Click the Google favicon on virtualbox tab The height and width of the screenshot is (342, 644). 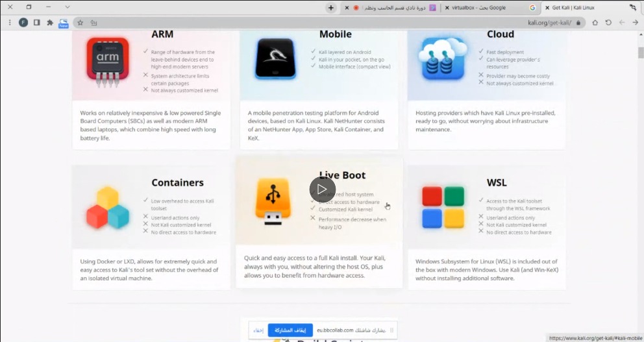(532, 7)
